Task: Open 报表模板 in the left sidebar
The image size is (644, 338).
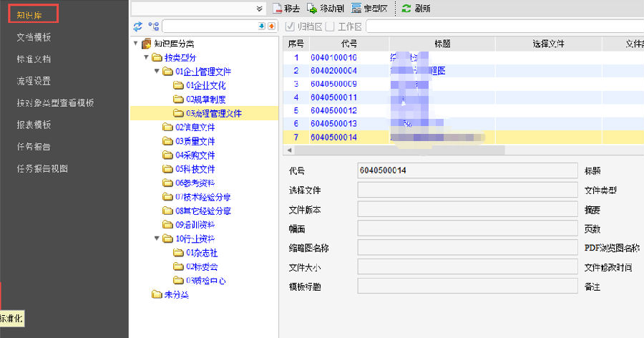Action: [x=34, y=125]
